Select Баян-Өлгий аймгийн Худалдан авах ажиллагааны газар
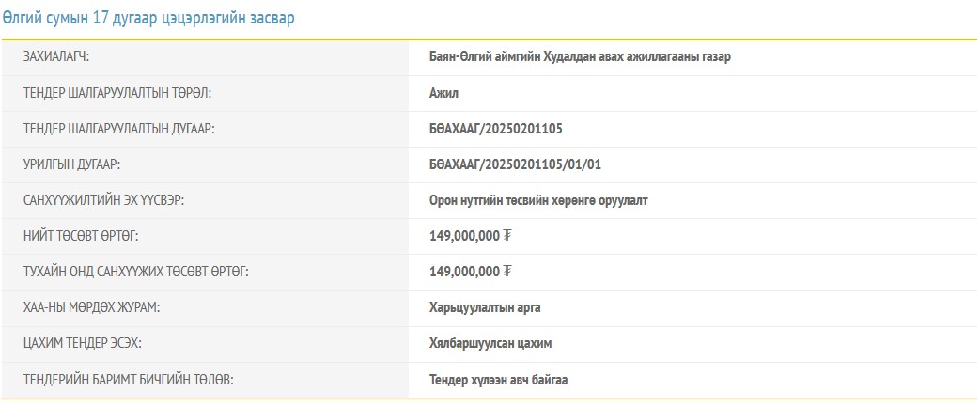This screenshot has width=980, height=407. pyautogui.click(x=580, y=56)
